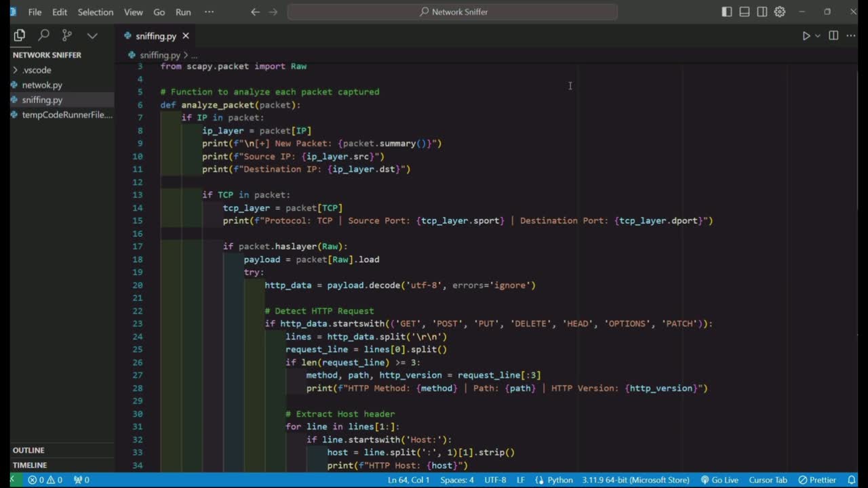Open the ports forwarded indicator
This screenshot has height=488, width=868.
(81, 480)
